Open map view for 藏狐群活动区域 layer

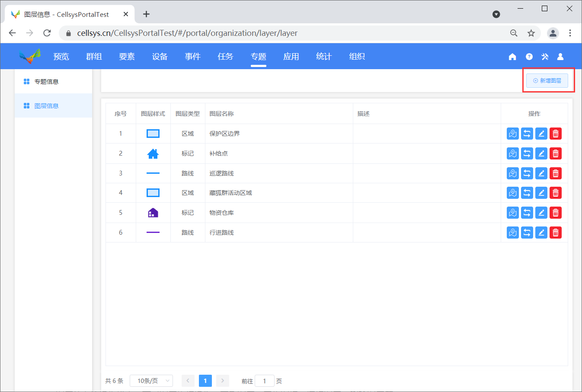513,193
